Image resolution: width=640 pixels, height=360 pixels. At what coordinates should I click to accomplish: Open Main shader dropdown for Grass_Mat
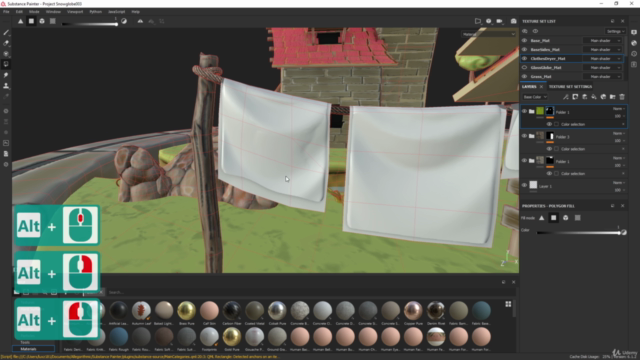603,76
